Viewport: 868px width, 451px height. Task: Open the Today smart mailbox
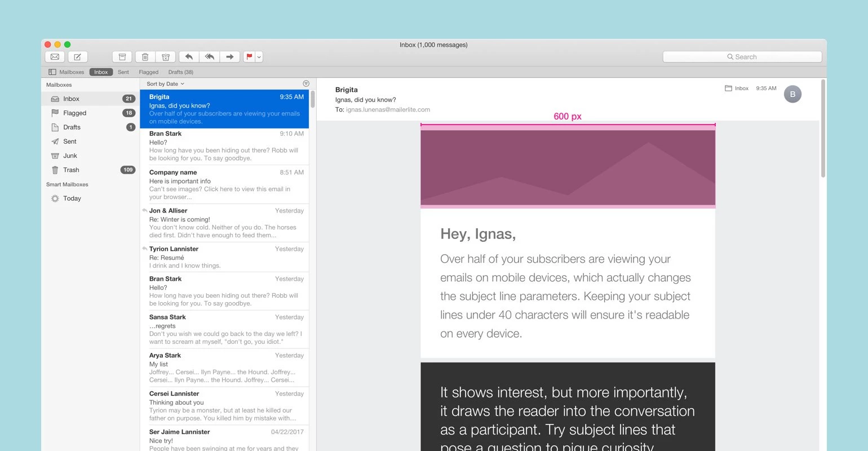72,198
